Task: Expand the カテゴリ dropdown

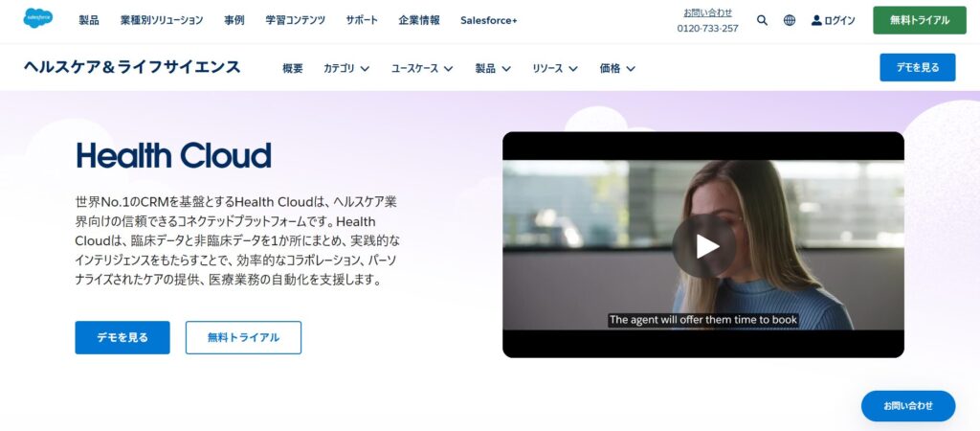Action: 346,68
